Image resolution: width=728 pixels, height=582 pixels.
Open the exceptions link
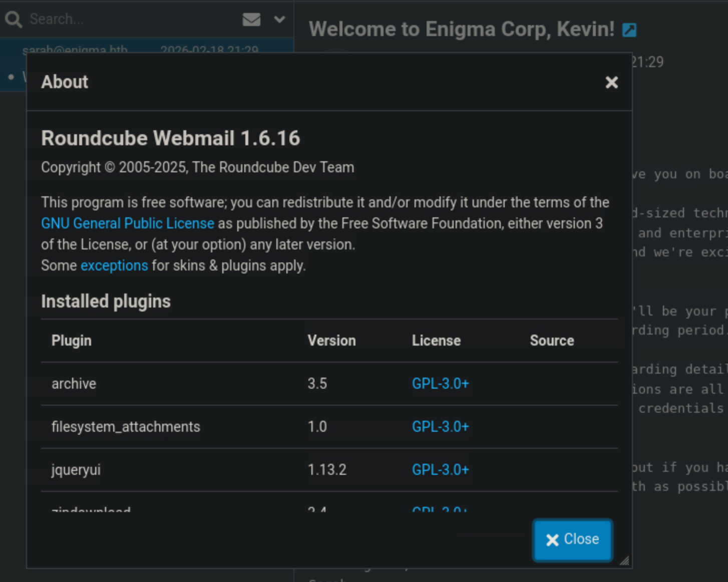coord(114,265)
